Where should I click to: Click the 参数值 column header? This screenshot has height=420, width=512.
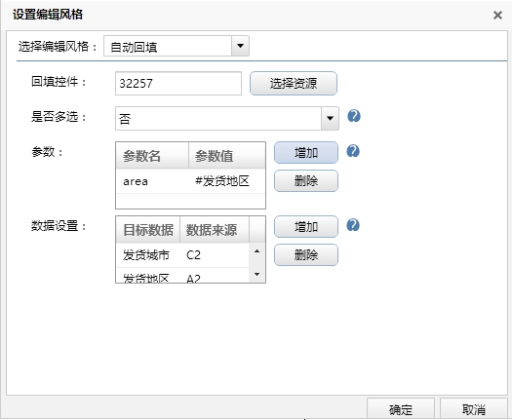[226, 156]
